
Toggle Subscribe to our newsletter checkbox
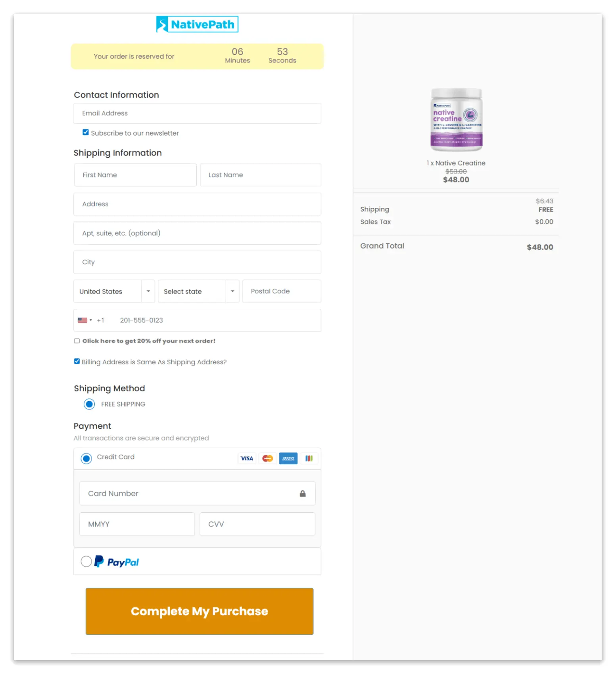(86, 132)
